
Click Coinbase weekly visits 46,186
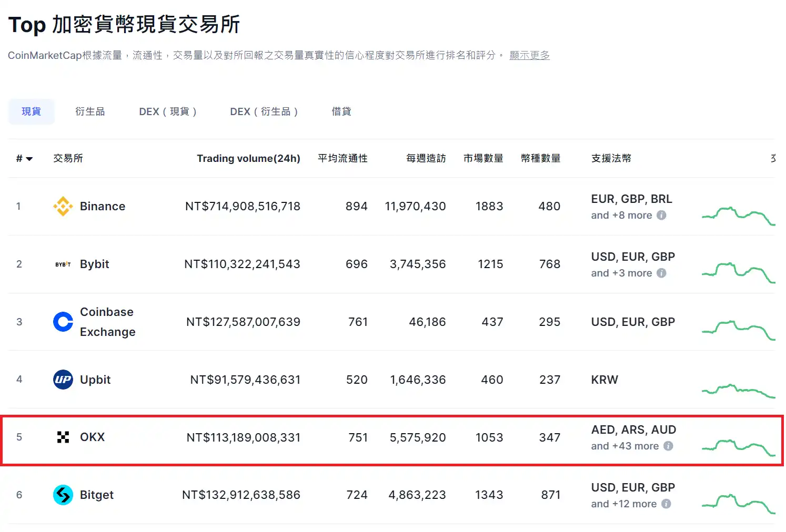[428, 322]
